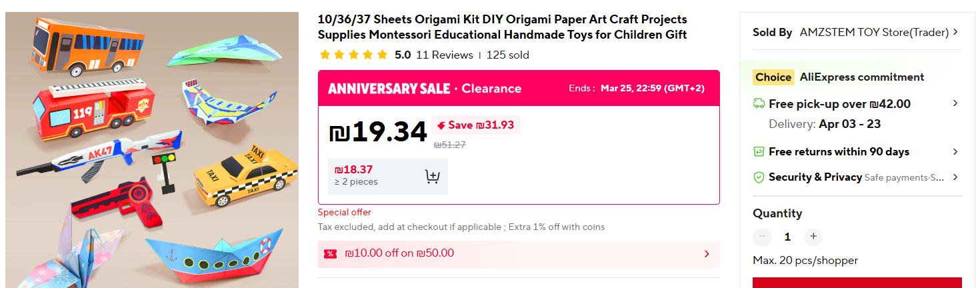
Task: Open the ₪10.00 off on ₪50.00 coupon arrow
Action: (x=707, y=253)
